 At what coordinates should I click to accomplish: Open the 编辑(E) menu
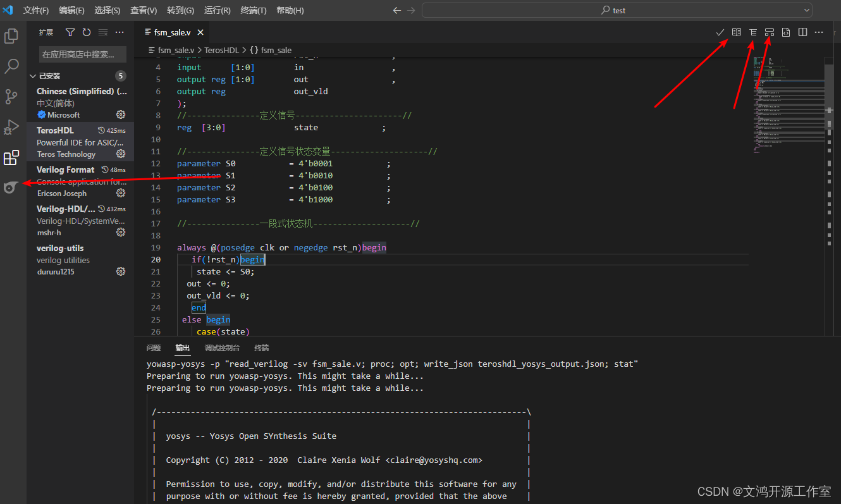(71, 10)
